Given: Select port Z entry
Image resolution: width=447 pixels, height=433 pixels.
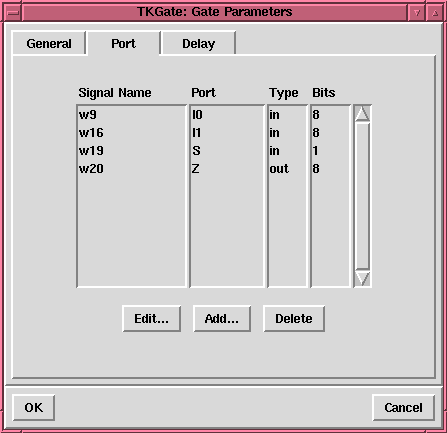Looking at the screenshot, I should coord(196,169).
